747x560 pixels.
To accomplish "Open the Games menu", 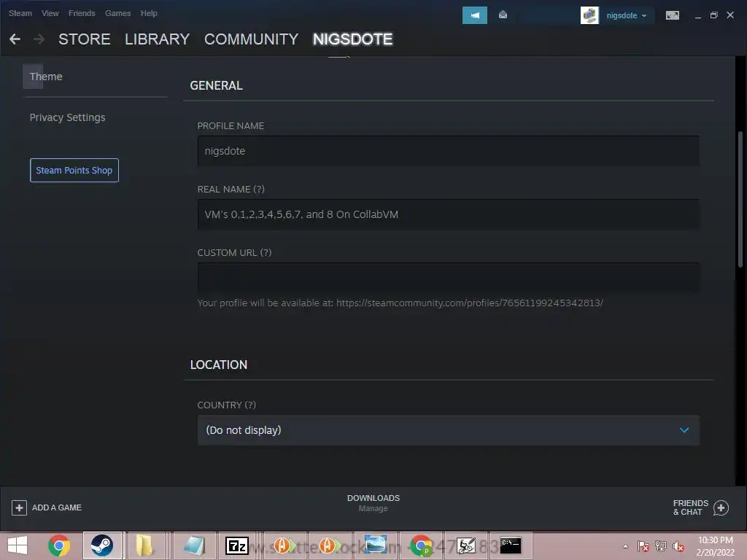I will pos(117,13).
